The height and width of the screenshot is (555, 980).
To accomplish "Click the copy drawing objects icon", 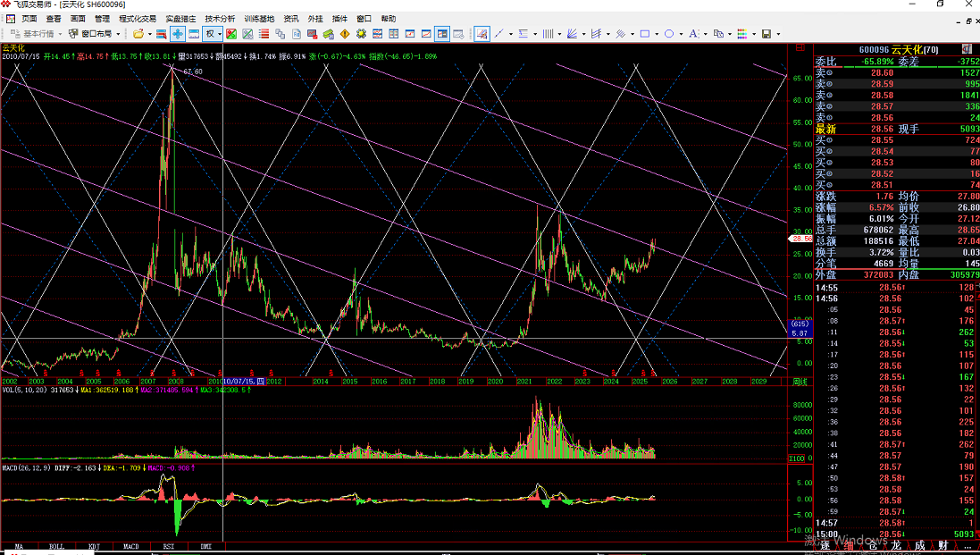I will pyautogui.click(x=718, y=34).
